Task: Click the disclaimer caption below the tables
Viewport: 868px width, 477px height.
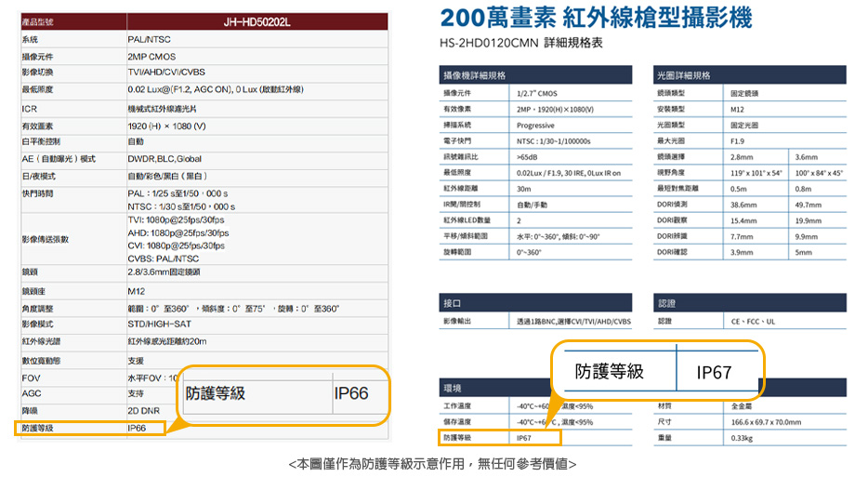Action: pyautogui.click(x=432, y=464)
